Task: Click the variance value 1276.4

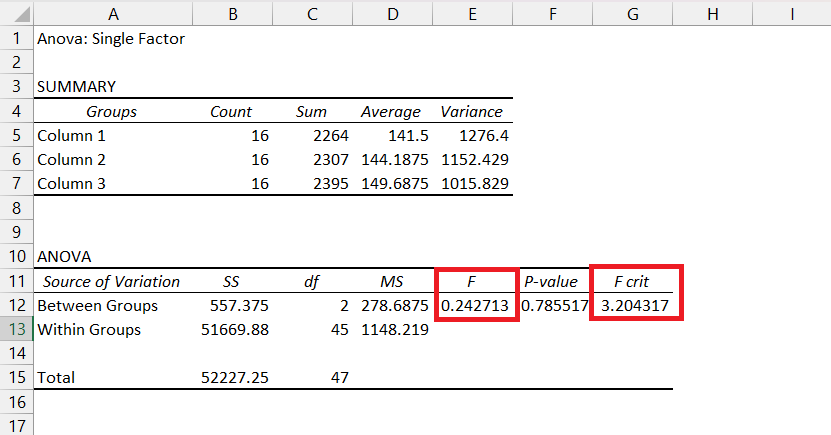Action: (484, 136)
